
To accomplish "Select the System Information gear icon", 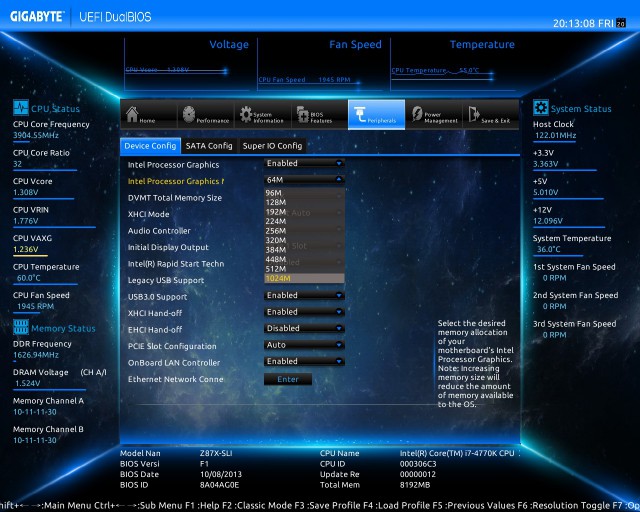I will (x=246, y=114).
